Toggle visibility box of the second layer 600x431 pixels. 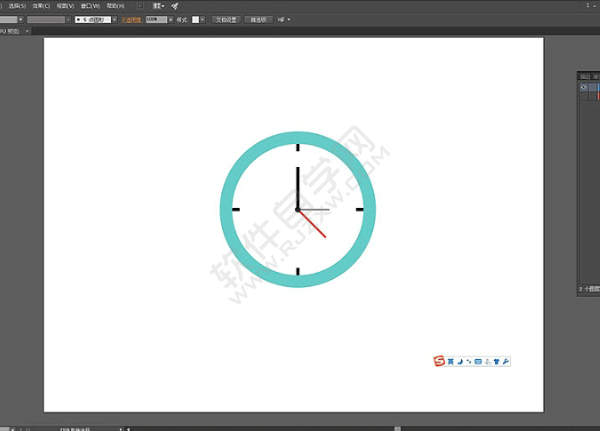[x=584, y=96]
